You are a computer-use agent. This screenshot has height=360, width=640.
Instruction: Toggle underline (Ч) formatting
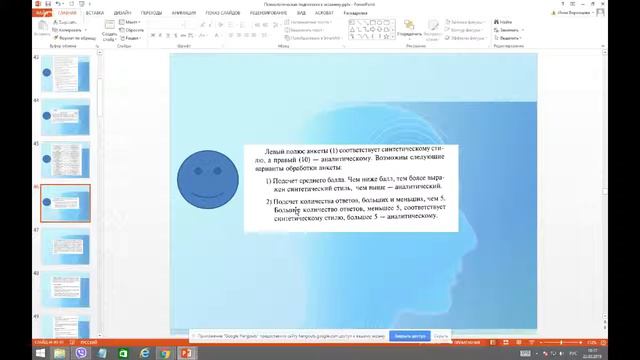(x=168, y=36)
